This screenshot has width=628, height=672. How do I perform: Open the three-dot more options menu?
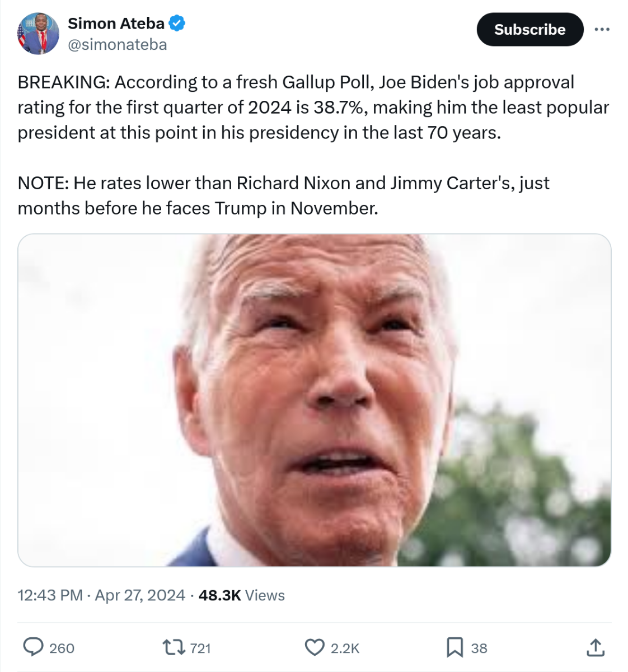602,29
